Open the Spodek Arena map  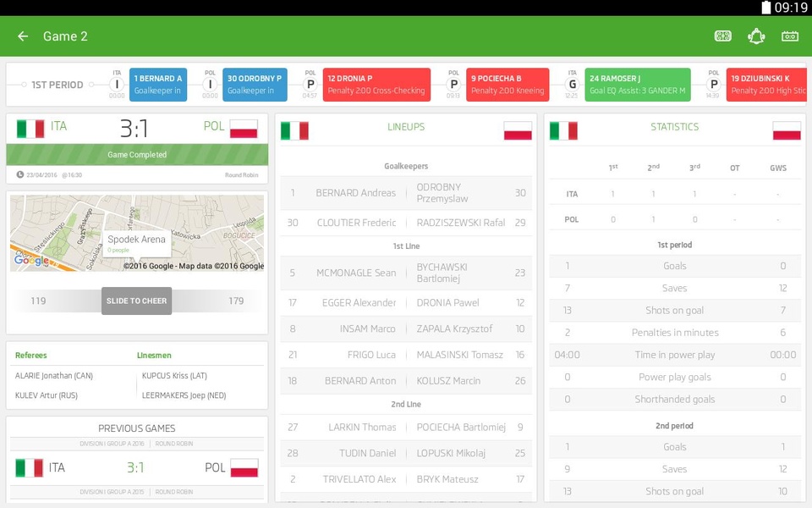(x=137, y=234)
